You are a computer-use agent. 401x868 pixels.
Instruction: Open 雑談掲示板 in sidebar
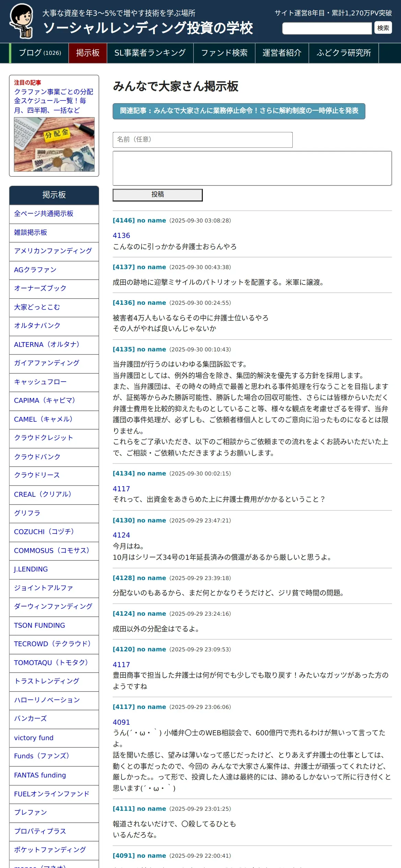coord(54,233)
